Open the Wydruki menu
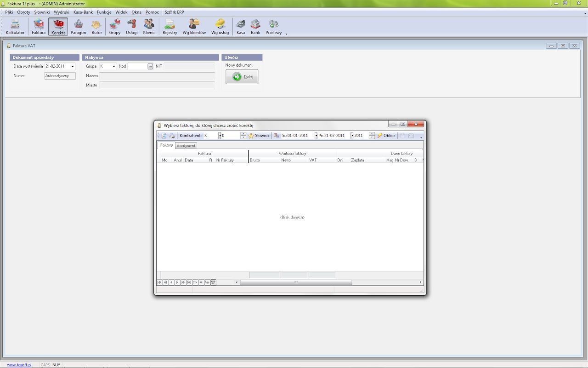 pos(62,12)
